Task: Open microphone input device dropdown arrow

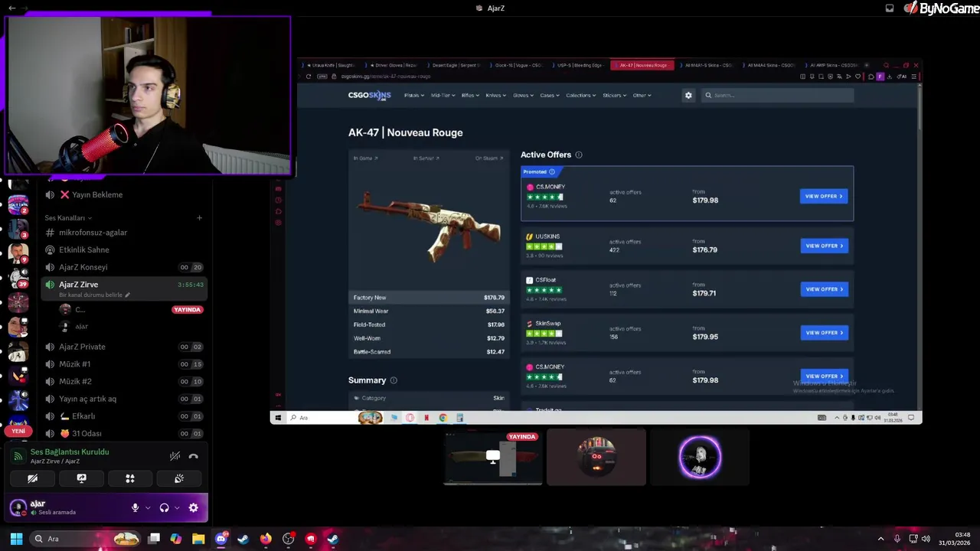Action: pos(148,507)
